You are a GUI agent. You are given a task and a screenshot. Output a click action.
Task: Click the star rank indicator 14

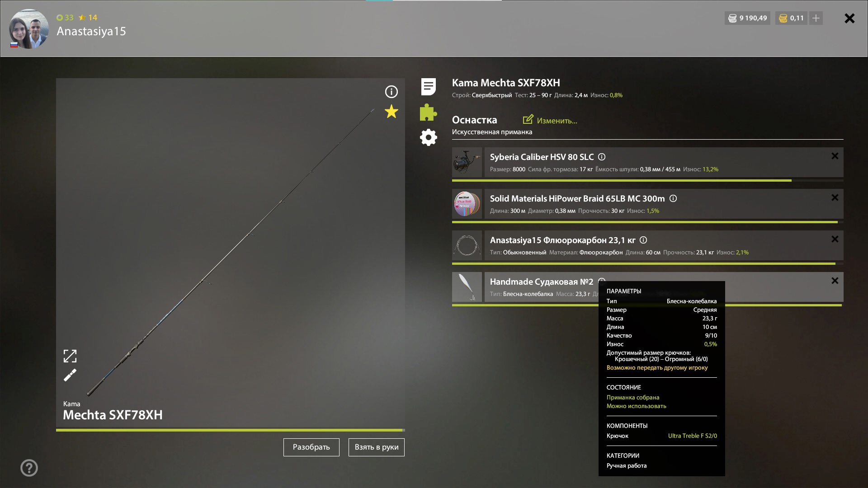88,18
